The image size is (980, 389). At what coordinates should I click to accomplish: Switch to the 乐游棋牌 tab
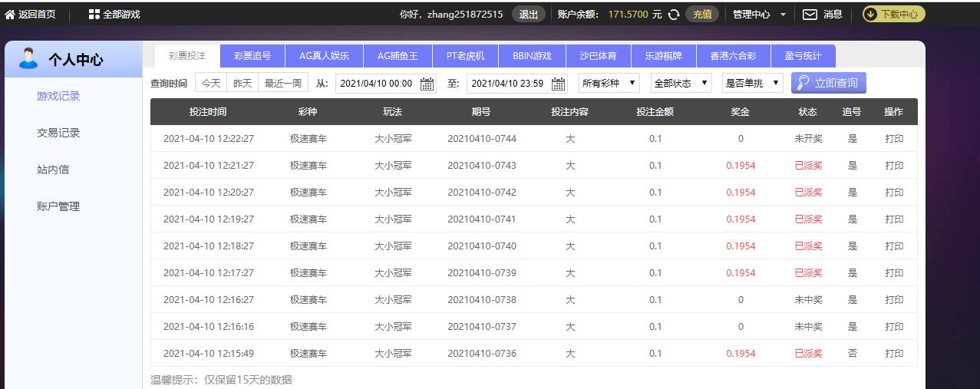click(x=664, y=56)
